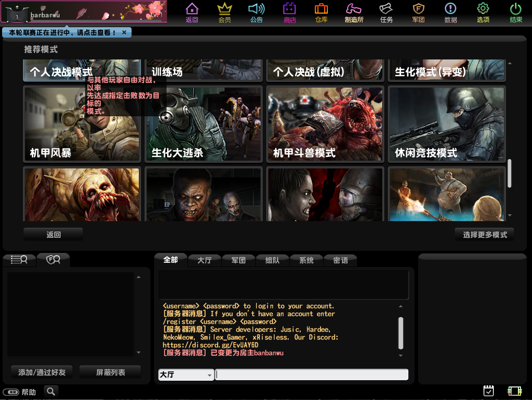Switch to the 军团 chat tab
532x400 pixels.
coord(239,260)
